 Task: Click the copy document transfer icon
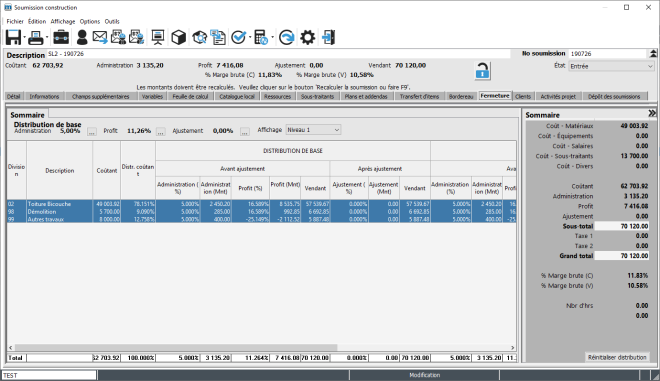pos(218,37)
